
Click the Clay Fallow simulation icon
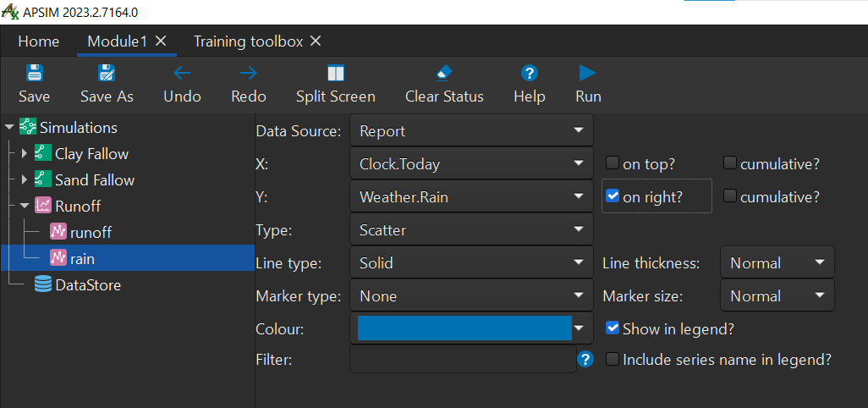tap(42, 153)
